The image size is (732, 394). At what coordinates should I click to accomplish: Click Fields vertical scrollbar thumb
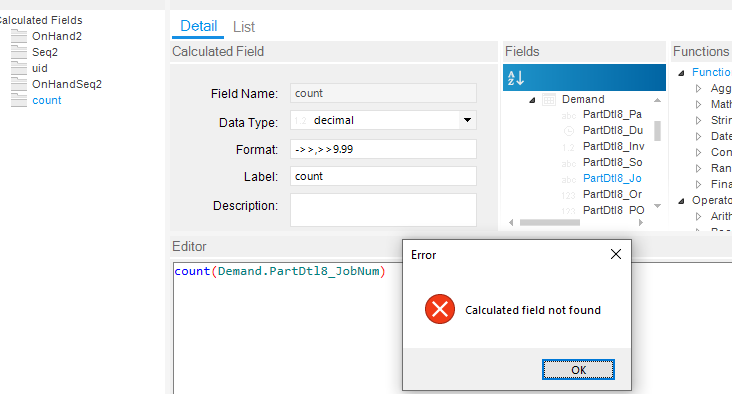657,131
